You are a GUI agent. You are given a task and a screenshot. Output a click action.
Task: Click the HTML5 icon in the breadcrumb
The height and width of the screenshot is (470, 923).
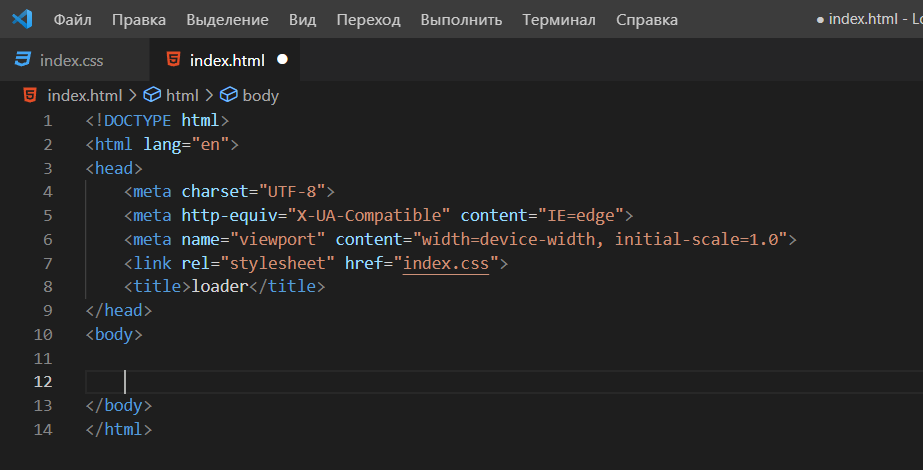coord(30,95)
